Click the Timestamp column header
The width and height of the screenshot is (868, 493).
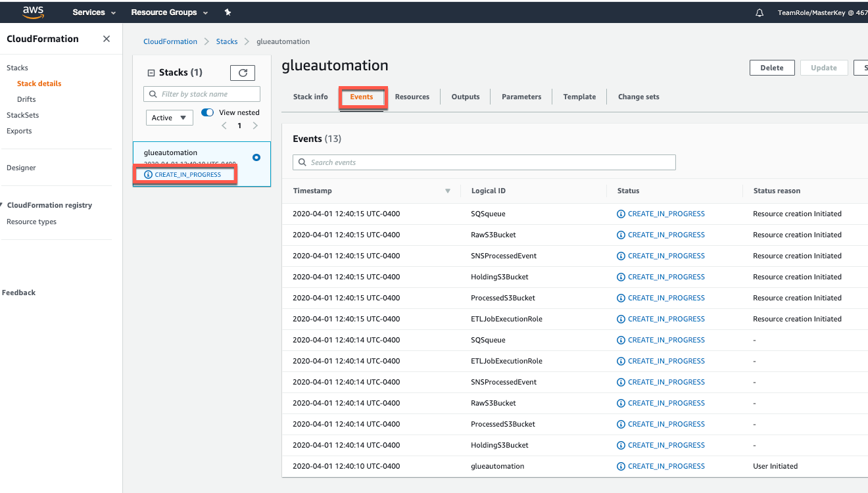(x=312, y=191)
